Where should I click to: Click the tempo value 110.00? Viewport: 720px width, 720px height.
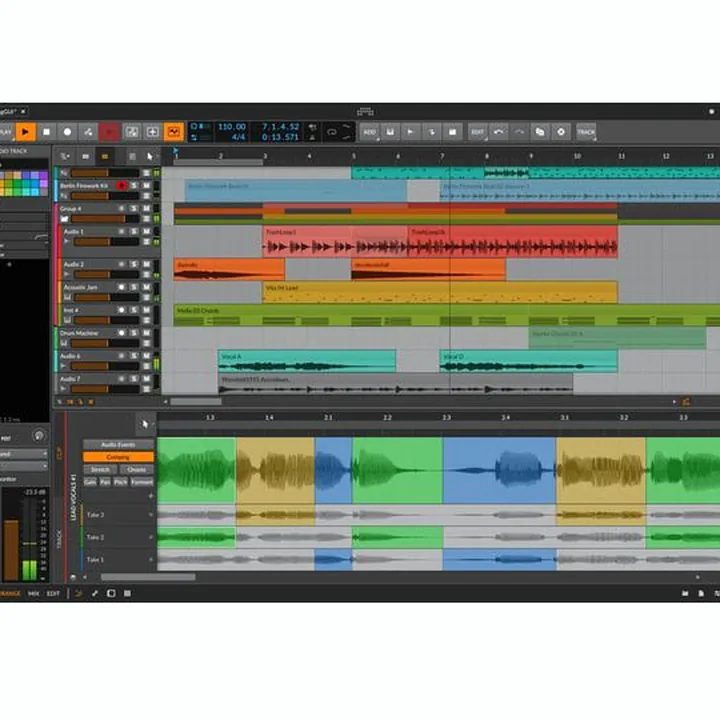point(231,127)
